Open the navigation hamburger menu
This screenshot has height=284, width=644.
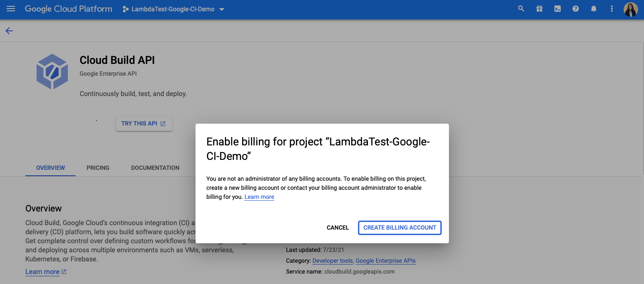pos(11,9)
